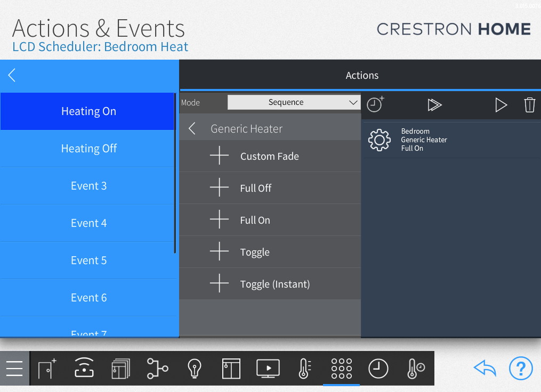Click the run from step double-play icon
The image size is (541, 392).
coord(434,105)
